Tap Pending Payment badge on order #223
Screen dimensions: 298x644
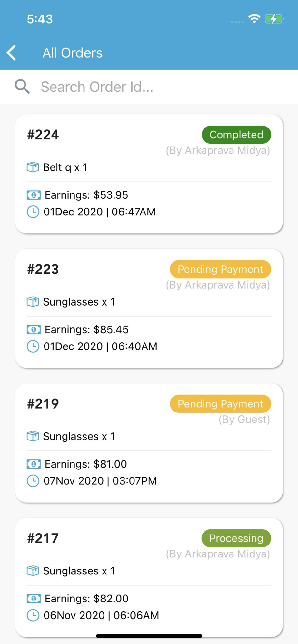[x=220, y=269]
